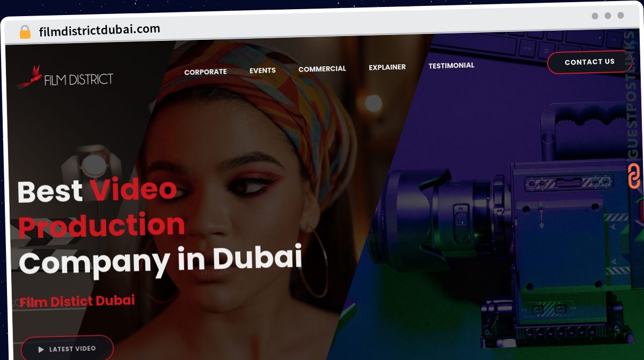The image size is (644, 360).
Task: Select Commercial in the navigation bar
Action: tap(322, 69)
